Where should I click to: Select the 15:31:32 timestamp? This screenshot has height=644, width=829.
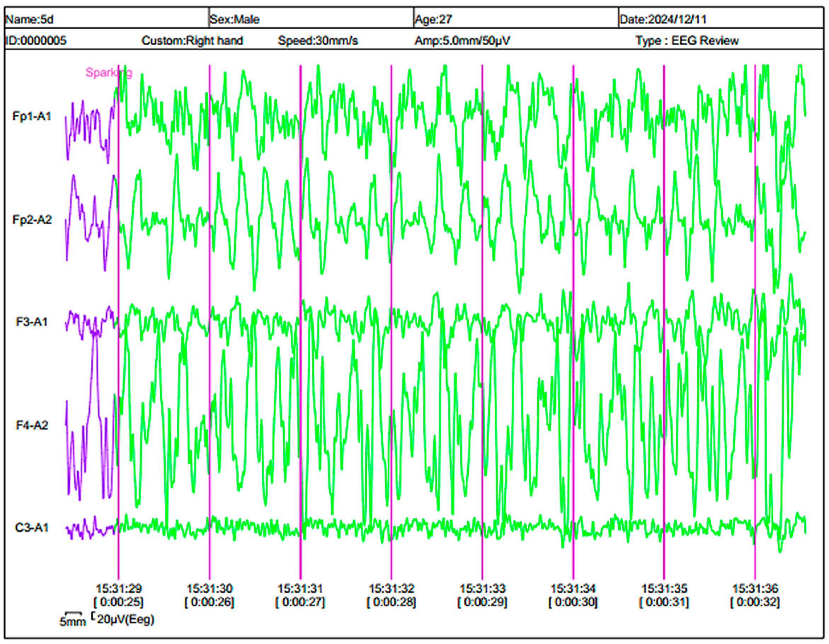pyautogui.click(x=391, y=589)
